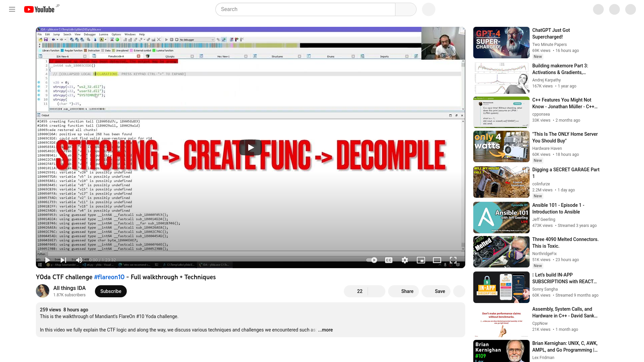Click '1.87K subscribers' text

click(69, 295)
